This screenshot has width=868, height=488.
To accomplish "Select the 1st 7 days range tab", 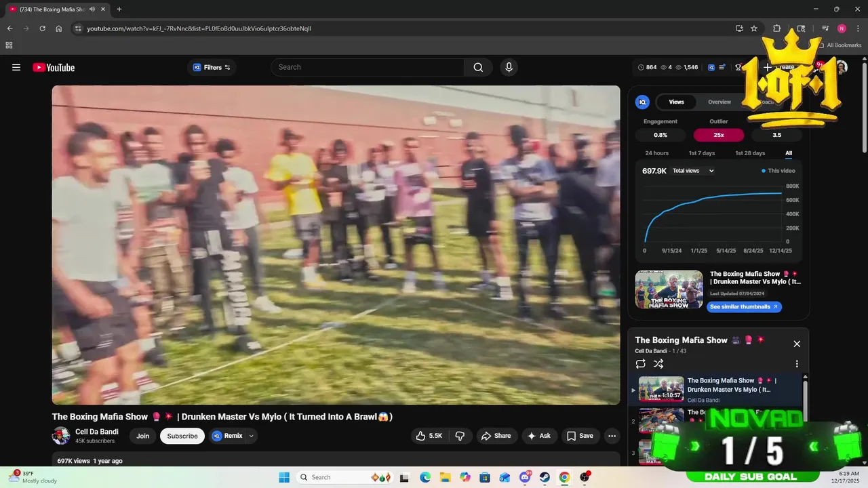I will [x=702, y=153].
